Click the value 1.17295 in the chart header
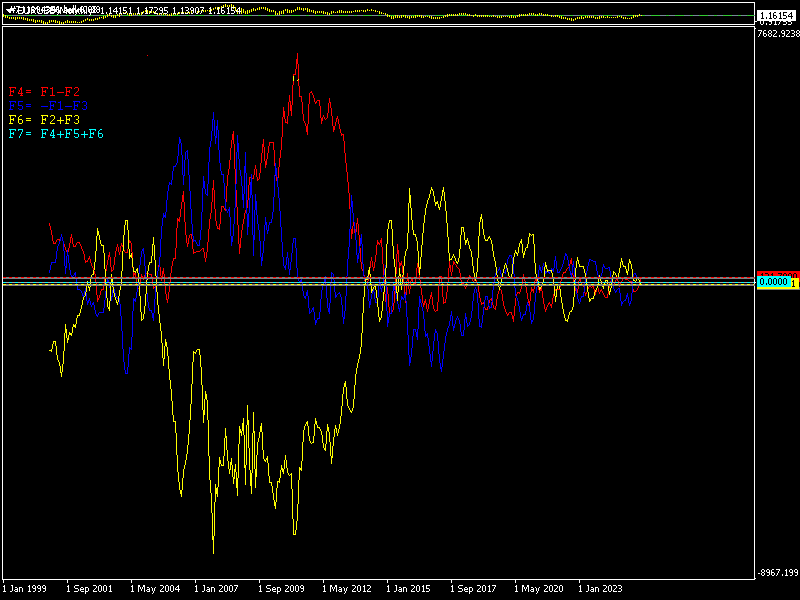The width and height of the screenshot is (800, 600). click(153, 11)
